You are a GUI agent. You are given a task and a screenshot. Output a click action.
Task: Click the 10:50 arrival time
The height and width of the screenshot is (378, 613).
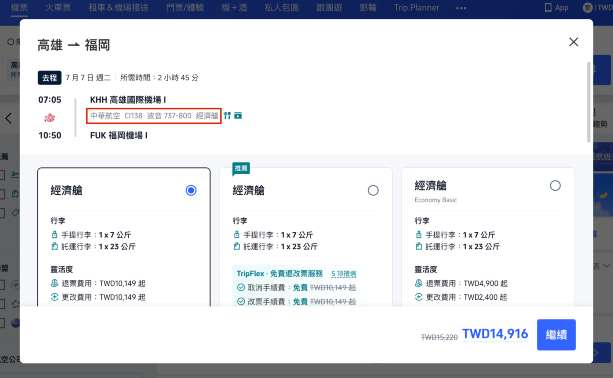tap(50, 135)
